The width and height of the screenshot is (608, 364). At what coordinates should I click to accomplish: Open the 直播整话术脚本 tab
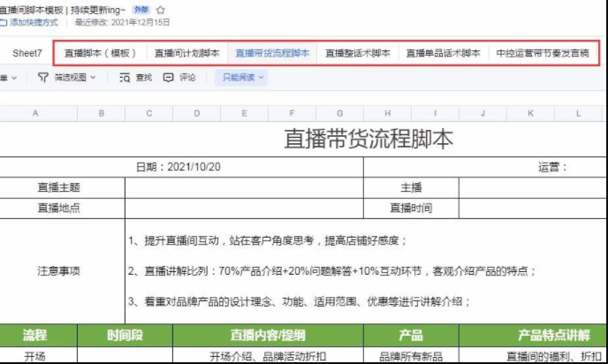pos(358,53)
